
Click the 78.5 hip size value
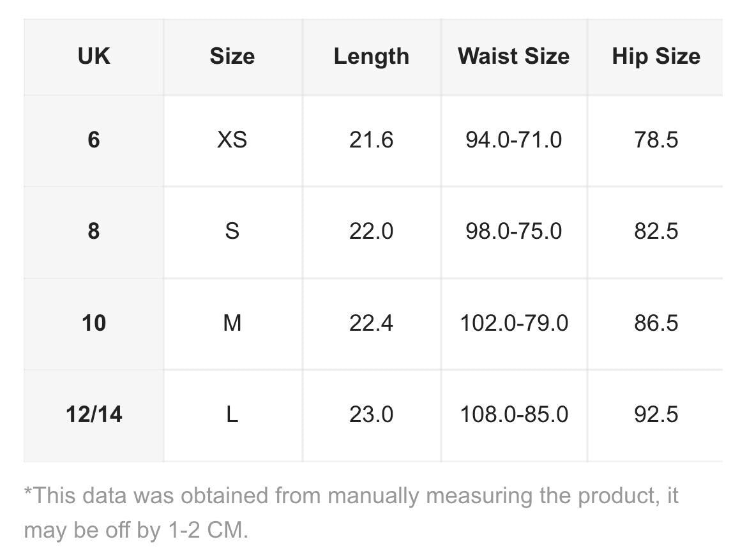click(656, 139)
